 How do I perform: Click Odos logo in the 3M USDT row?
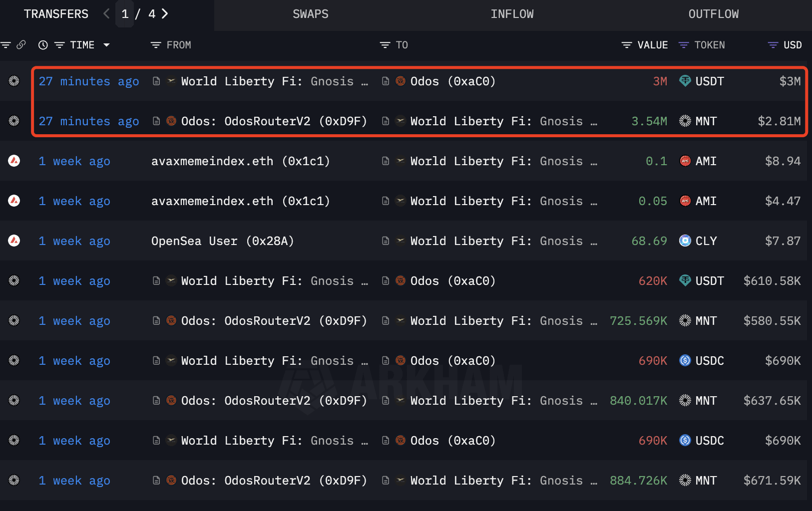(401, 81)
